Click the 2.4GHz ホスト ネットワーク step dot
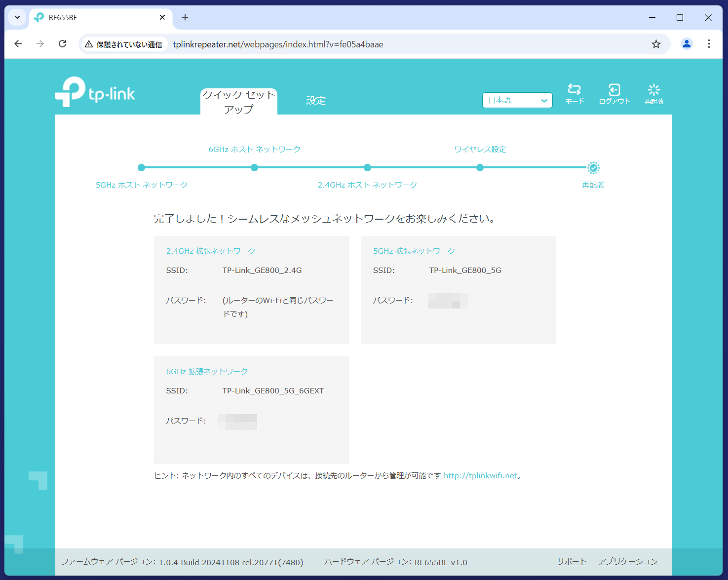The image size is (728, 580). [x=367, y=168]
